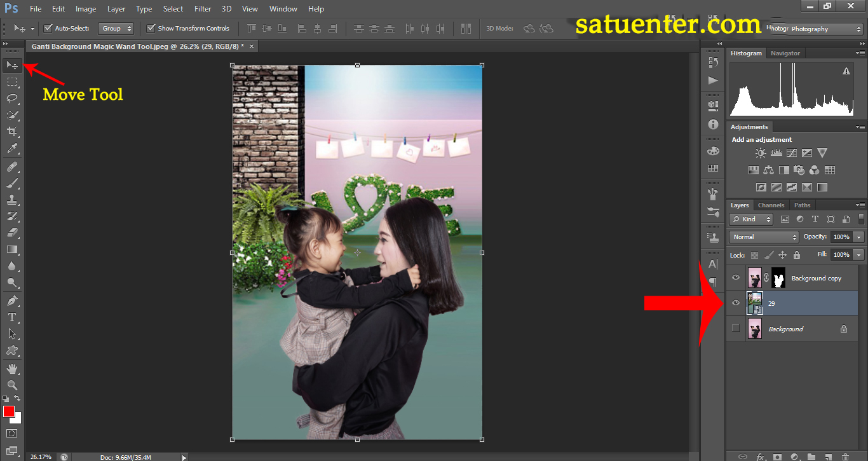The image size is (868, 461).
Task: Select the Zoom tool
Action: (12, 385)
